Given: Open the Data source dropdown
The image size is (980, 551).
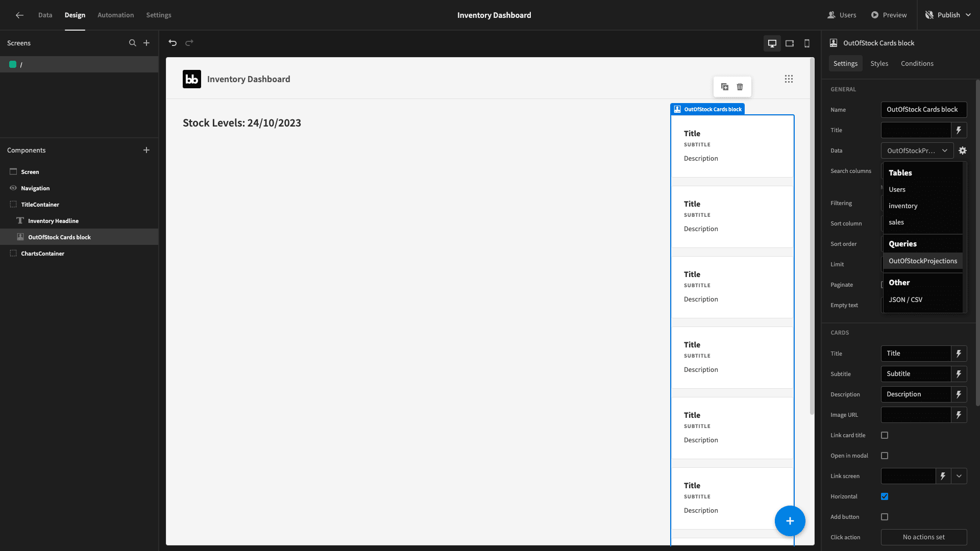Looking at the screenshot, I should (x=917, y=151).
